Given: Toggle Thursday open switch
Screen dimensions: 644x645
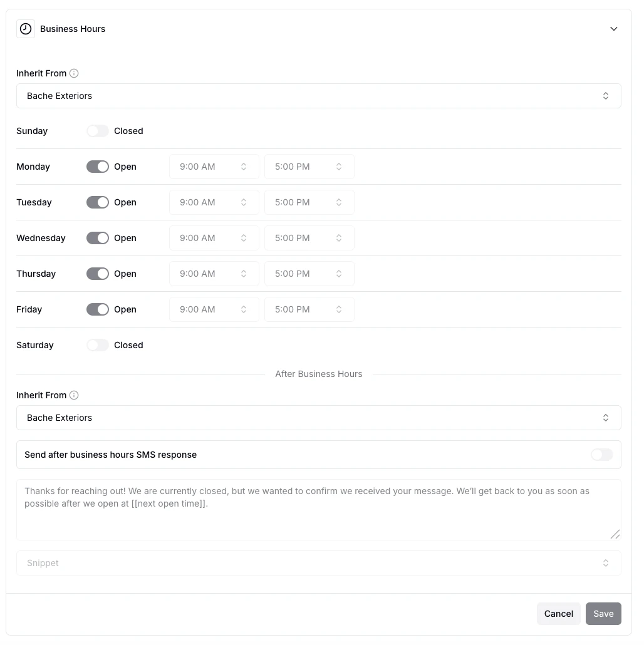Looking at the screenshot, I should click(x=98, y=274).
